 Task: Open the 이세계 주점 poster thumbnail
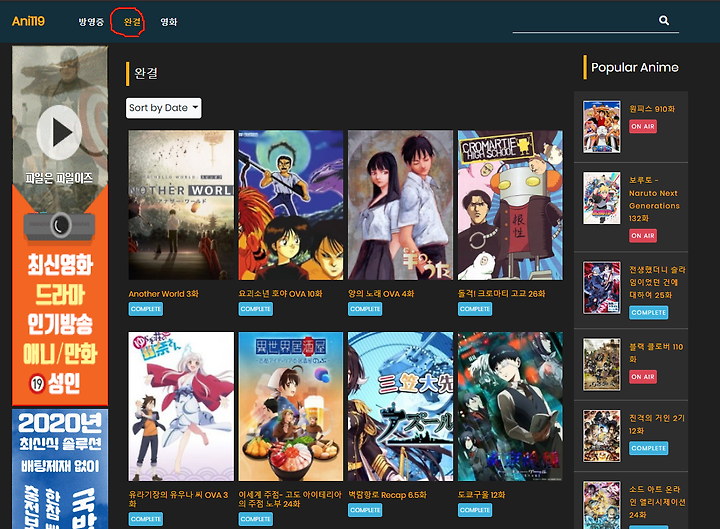tap(291, 406)
